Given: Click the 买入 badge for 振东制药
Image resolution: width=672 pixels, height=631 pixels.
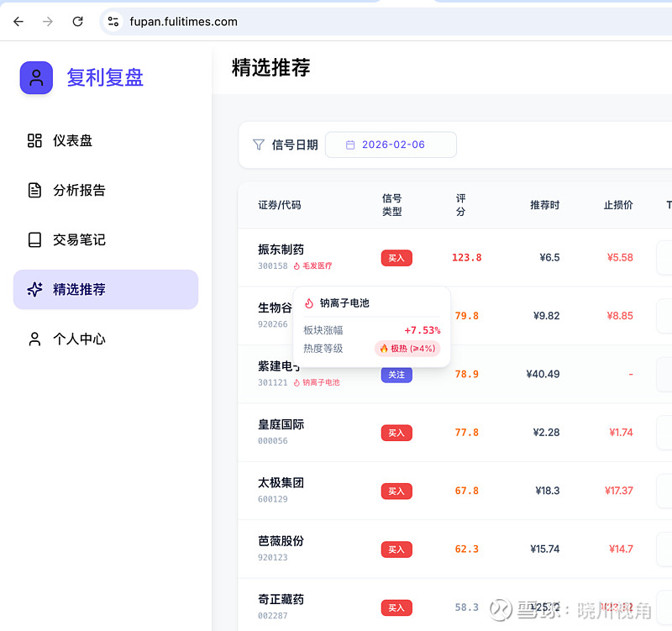Looking at the screenshot, I should pyautogui.click(x=396, y=258).
